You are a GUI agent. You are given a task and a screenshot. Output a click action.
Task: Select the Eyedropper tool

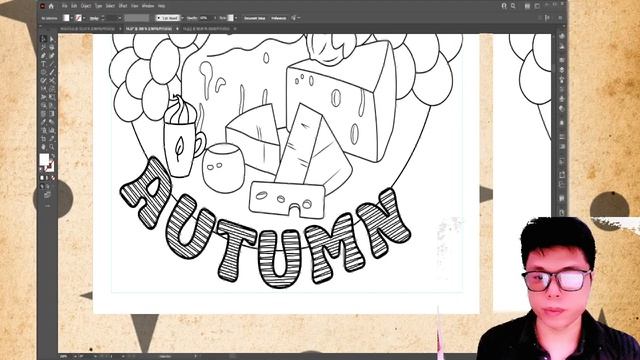(44, 122)
